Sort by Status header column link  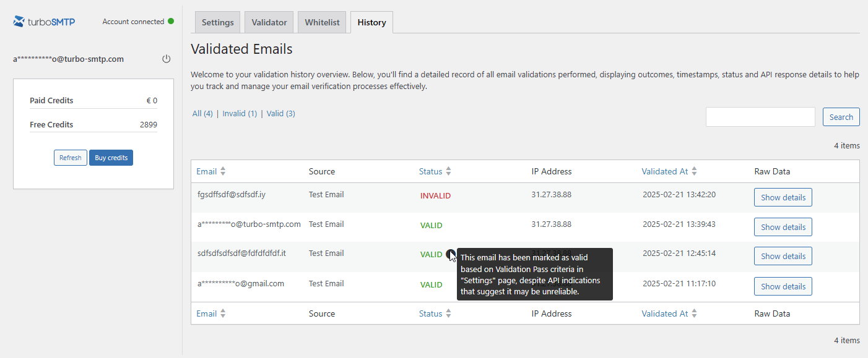coord(431,171)
